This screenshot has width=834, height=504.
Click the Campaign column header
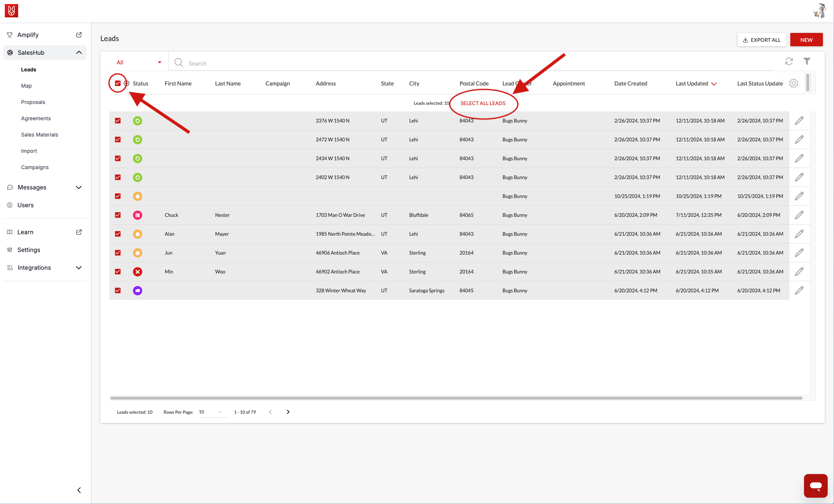click(x=277, y=84)
